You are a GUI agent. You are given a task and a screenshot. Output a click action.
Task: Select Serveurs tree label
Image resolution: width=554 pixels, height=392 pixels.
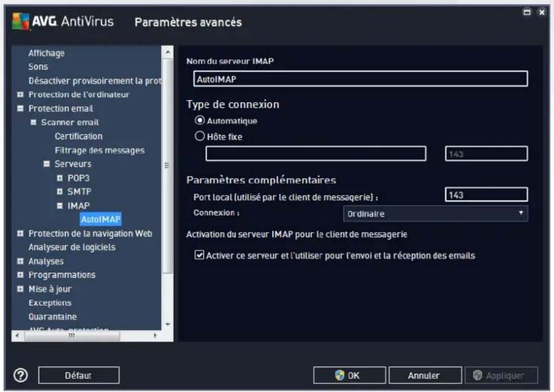[73, 164]
